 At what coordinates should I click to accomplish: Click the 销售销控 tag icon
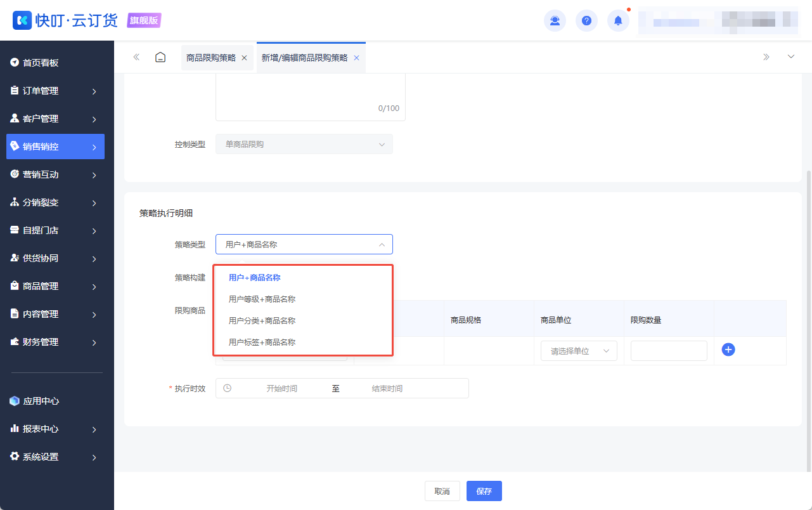pyautogui.click(x=15, y=146)
